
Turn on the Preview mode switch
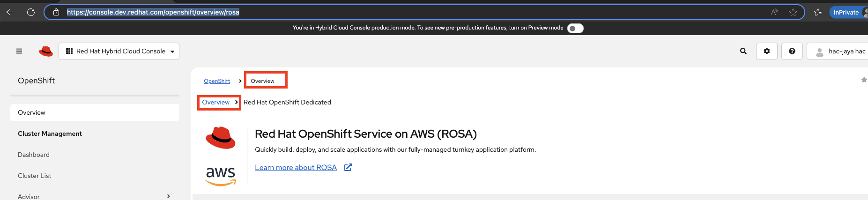(575, 28)
